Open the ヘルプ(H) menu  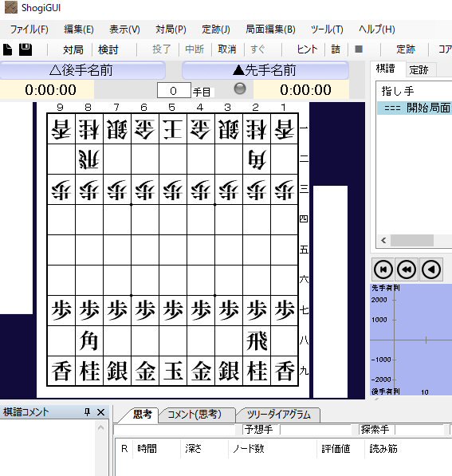377,30
